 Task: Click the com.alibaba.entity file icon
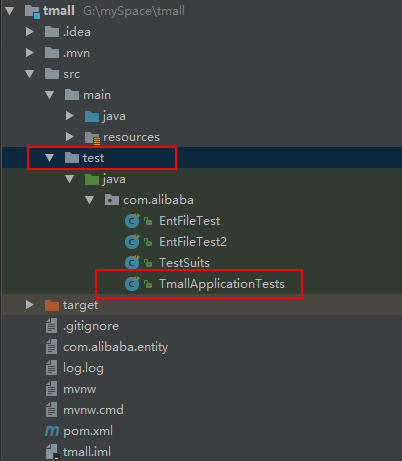click(51, 347)
